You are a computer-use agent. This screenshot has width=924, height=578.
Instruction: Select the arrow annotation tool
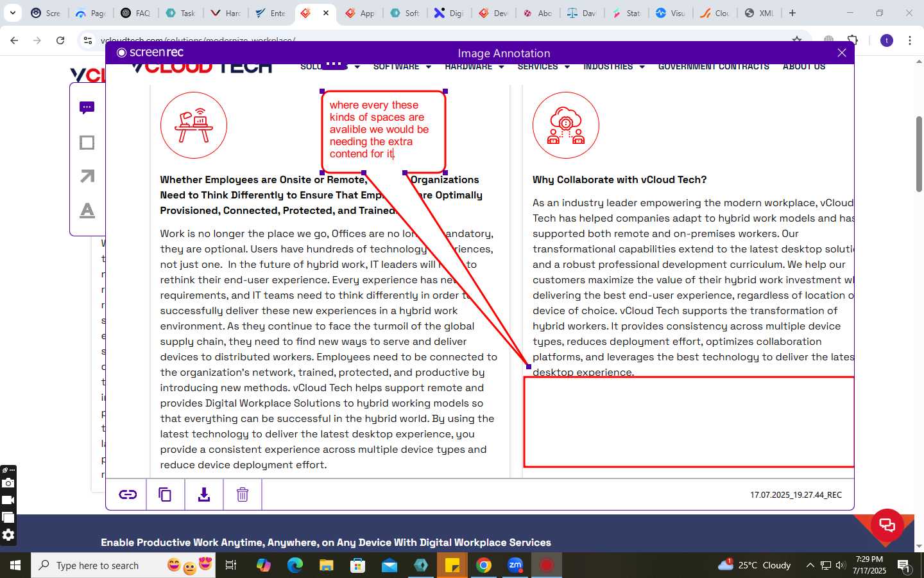coord(87,176)
